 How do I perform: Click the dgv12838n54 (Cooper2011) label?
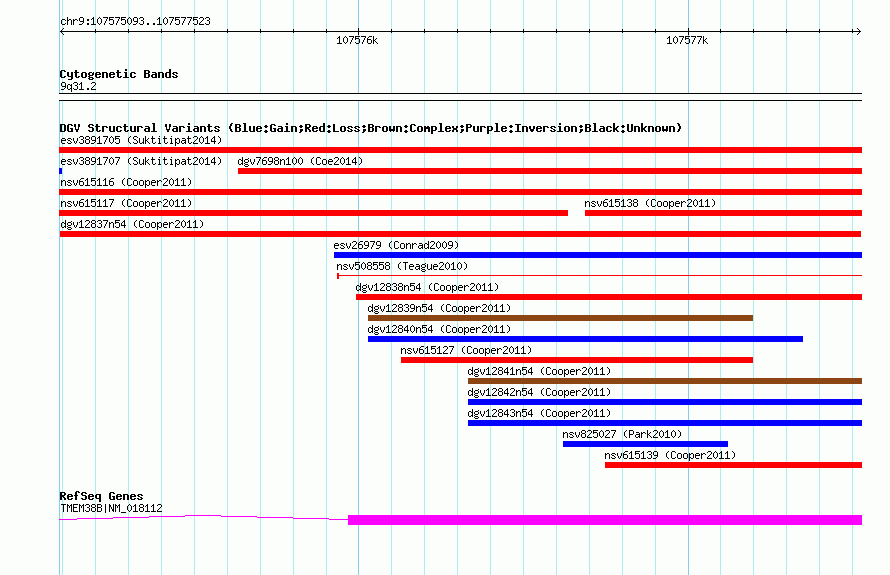(x=427, y=287)
